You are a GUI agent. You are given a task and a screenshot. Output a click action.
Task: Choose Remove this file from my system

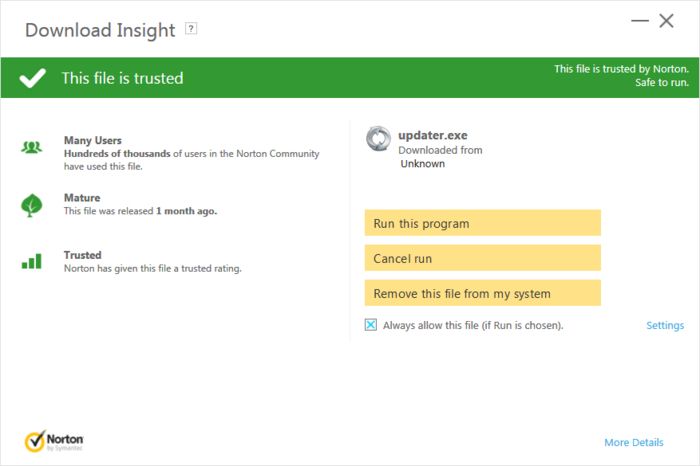point(483,293)
